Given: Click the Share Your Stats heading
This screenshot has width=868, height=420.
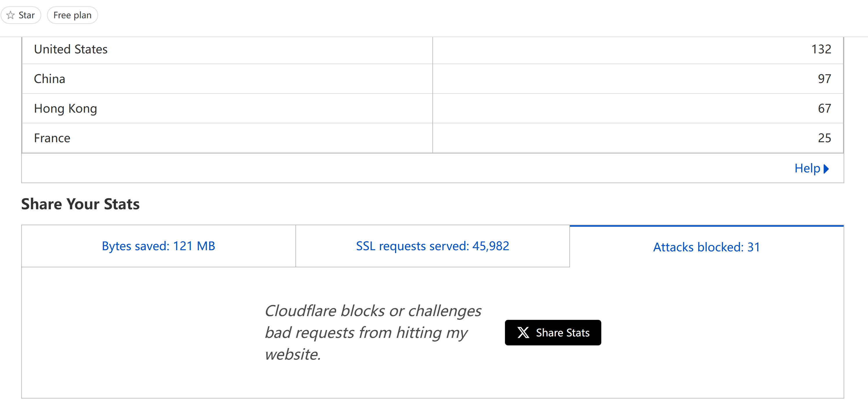Looking at the screenshot, I should tap(80, 204).
